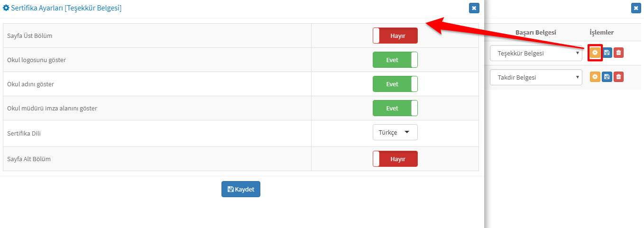The image size is (644, 228).
Task: Toggle Okul logosunu göster switch
Action: (395, 60)
